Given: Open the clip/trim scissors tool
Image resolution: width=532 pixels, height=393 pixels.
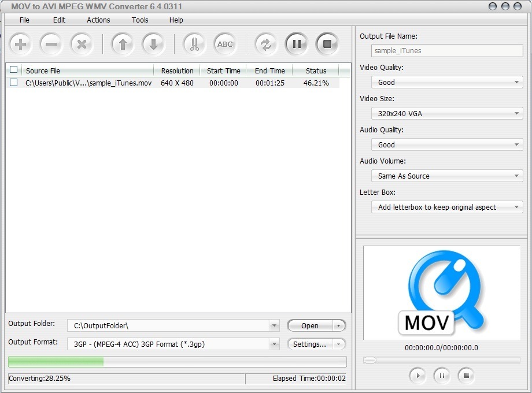Looking at the screenshot, I should (194, 43).
